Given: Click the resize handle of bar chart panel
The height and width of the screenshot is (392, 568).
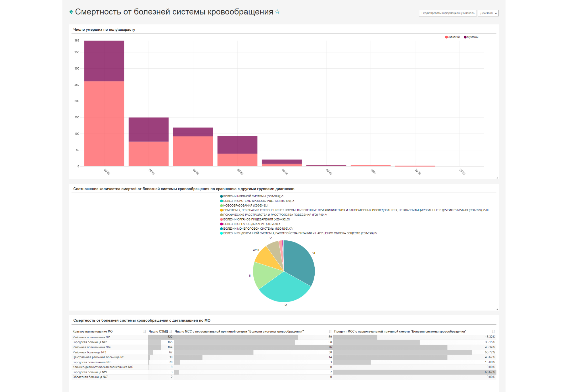Looking at the screenshot, I should 497,178.
